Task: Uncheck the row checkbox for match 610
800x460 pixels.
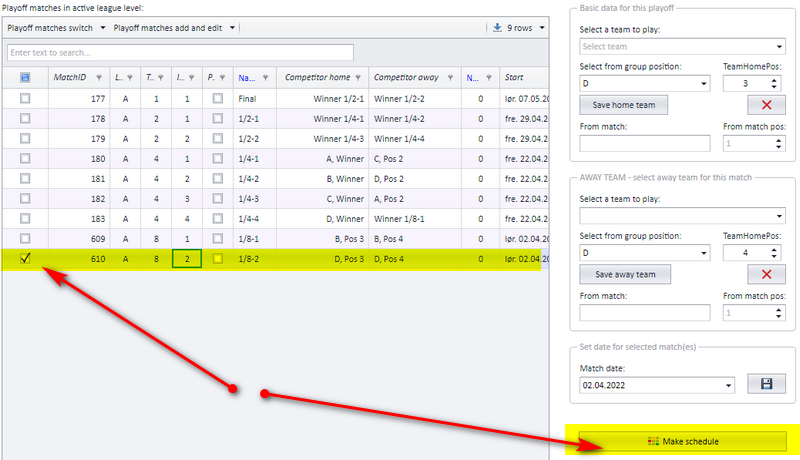Action: pyautogui.click(x=25, y=259)
